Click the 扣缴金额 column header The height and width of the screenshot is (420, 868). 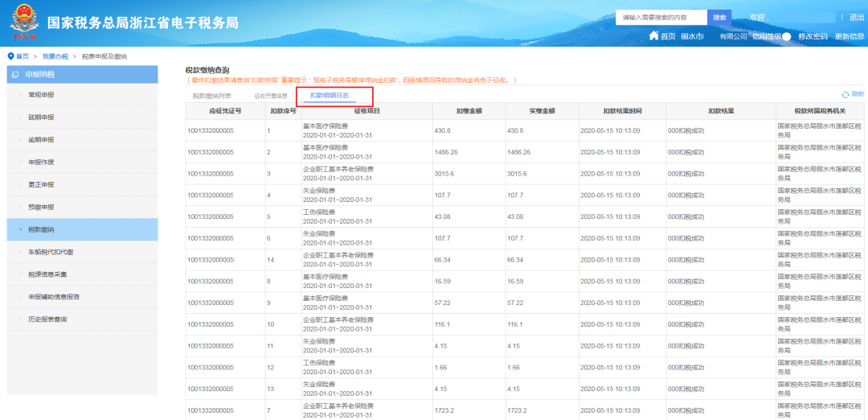(469, 111)
